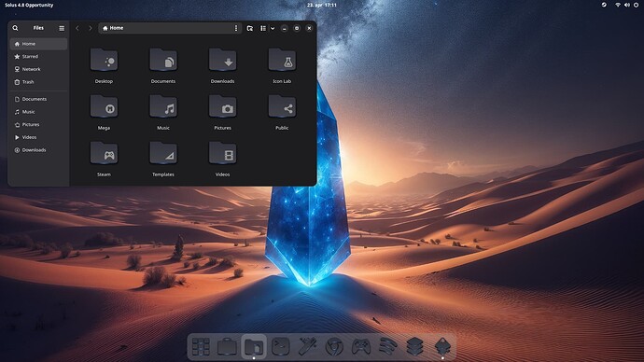Open Starred in the sidebar
Image resolution: width=644 pixels, height=362 pixels.
(x=38, y=56)
